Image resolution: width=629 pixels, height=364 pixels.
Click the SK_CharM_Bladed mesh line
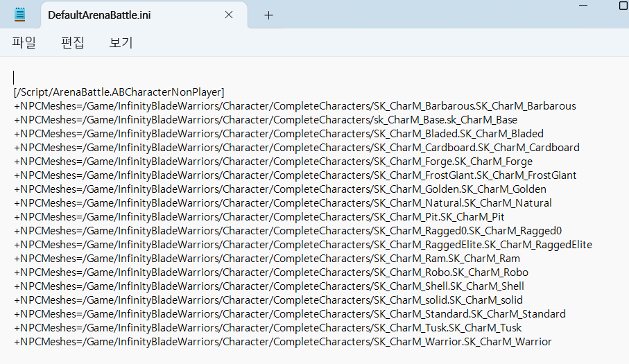tap(279, 134)
